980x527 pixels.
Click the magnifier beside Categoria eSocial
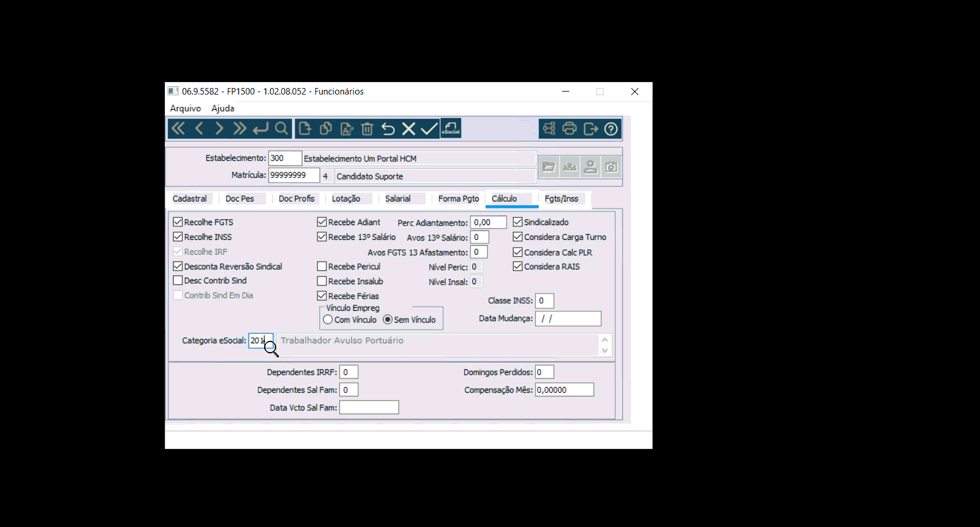[271, 349]
